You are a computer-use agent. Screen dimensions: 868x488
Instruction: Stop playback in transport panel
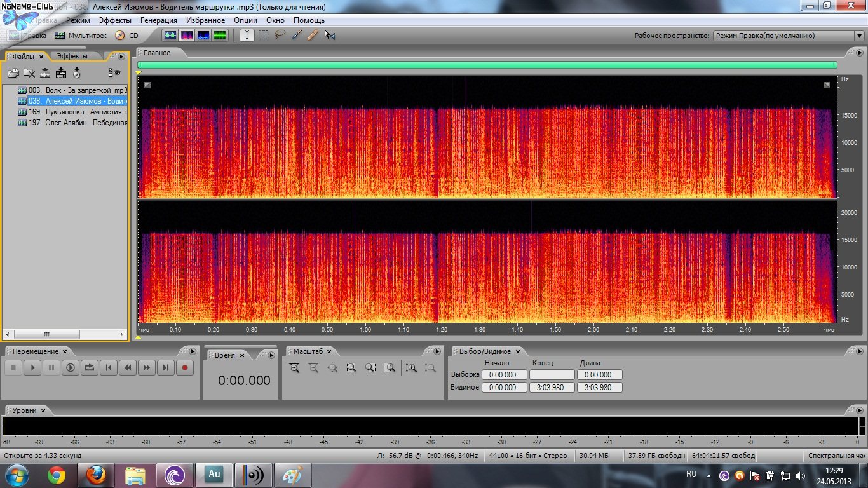(x=13, y=367)
